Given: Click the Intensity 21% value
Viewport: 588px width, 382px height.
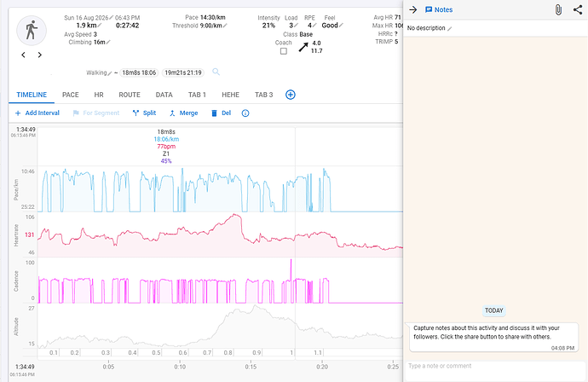Looking at the screenshot, I should pyautogui.click(x=268, y=26).
